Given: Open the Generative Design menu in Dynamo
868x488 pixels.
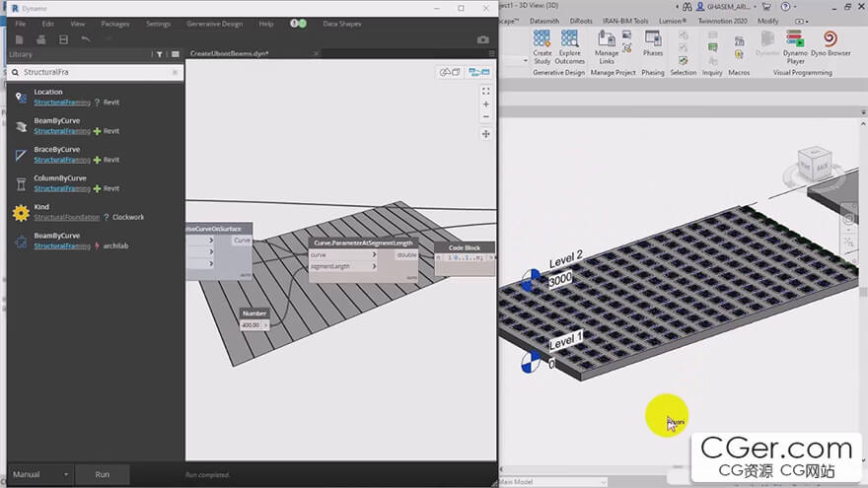Looking at the screenshot, I should pos(215,24).
